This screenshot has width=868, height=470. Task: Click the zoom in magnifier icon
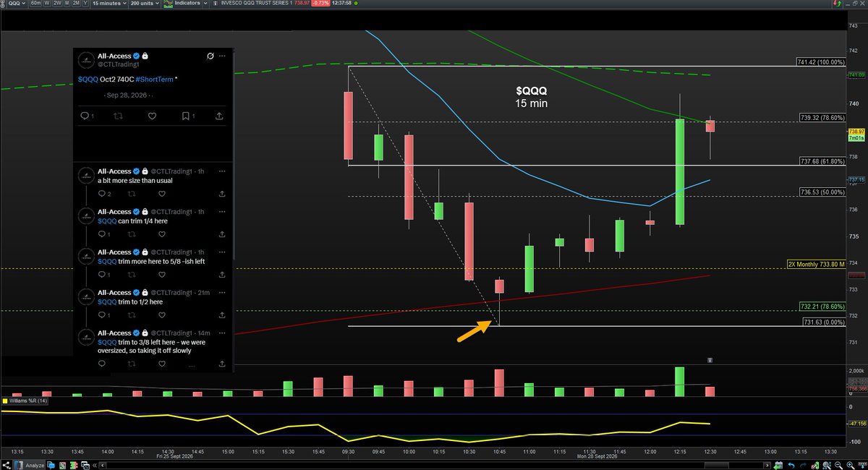click(851, 465)
